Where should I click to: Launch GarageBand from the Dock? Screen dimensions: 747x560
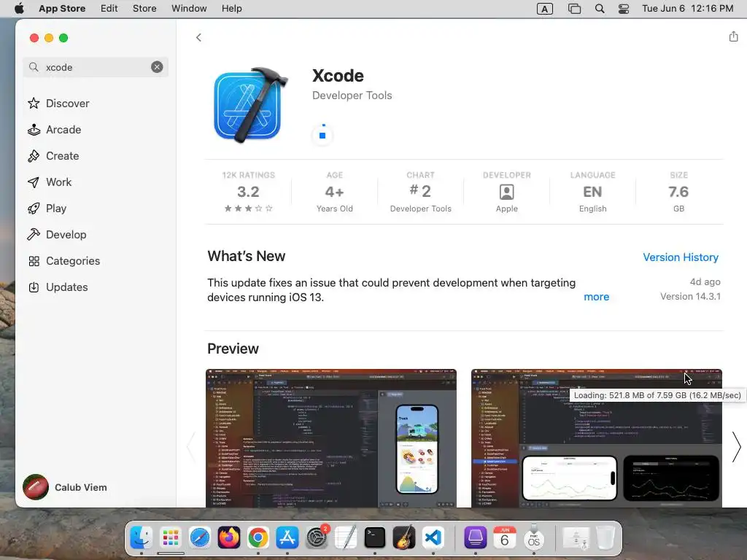[x=404, y=537]
